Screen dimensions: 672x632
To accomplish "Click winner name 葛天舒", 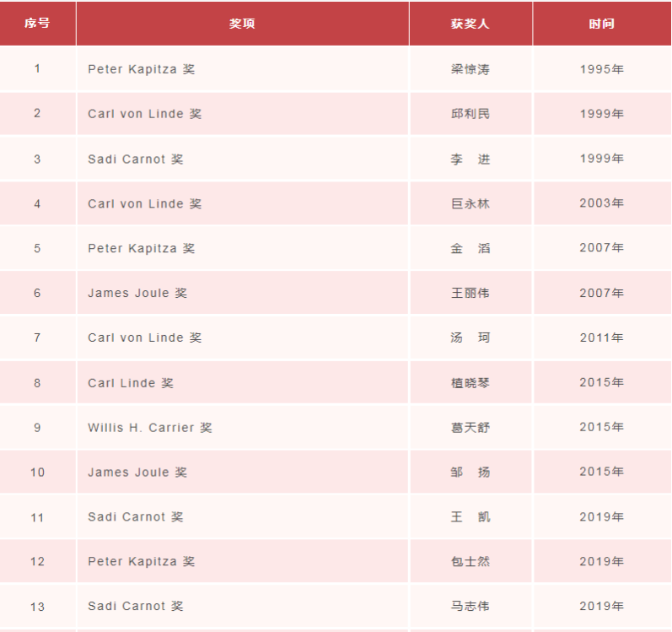I will pyautogui.click(x=470, y=428).
